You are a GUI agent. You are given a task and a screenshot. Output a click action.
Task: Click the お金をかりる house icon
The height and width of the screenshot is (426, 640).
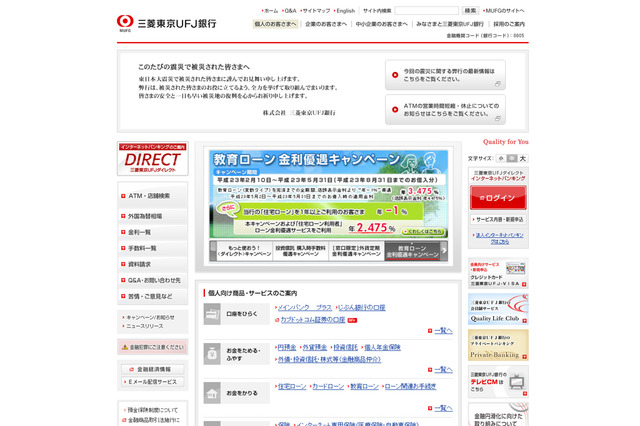212,393
